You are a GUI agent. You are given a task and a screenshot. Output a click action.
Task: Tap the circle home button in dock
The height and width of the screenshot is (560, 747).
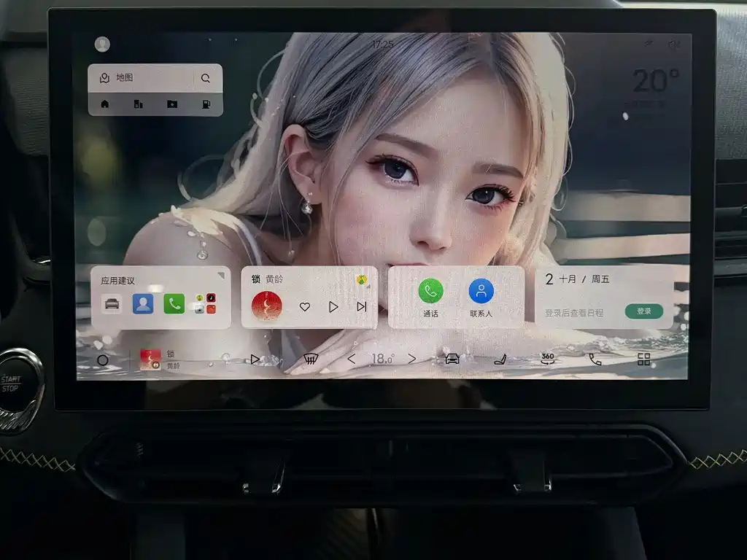tap(102, 360)
